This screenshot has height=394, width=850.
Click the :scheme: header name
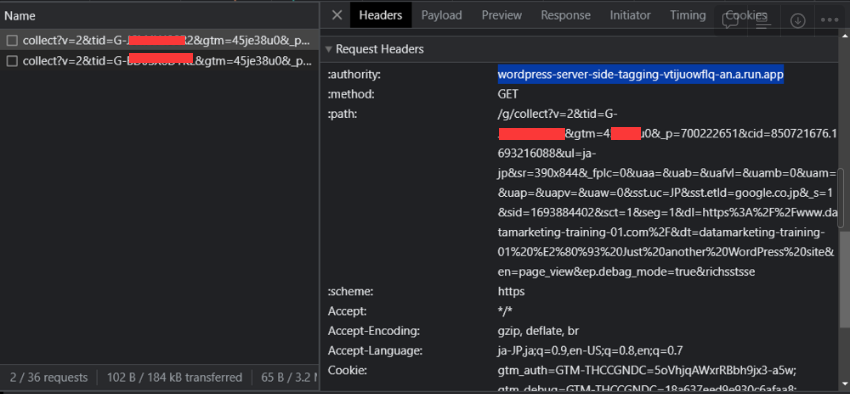pyautogui.click(x=351, y=292)
